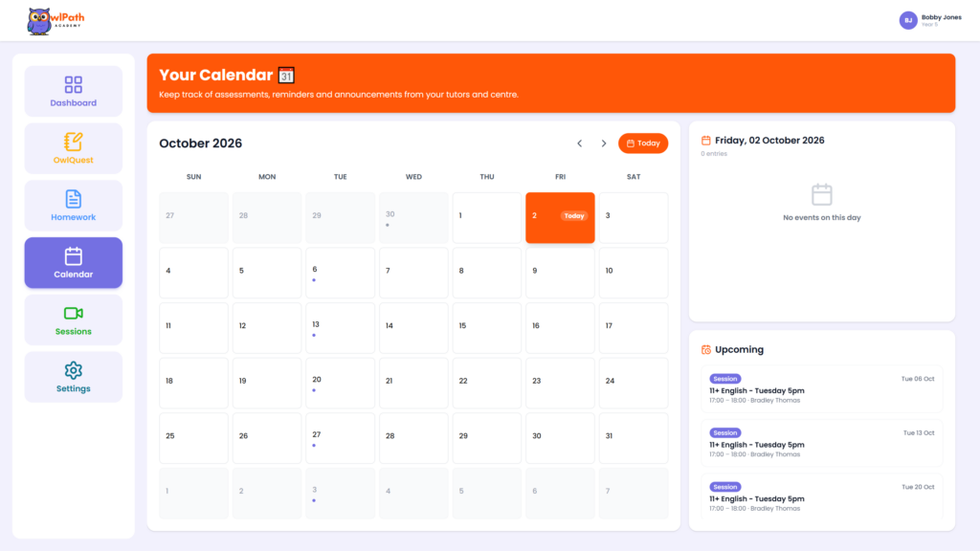Click Session tag on Tue 06 Oct card
Screen dimensions: 980x551
pyautogui.click(x=725, y=379)
